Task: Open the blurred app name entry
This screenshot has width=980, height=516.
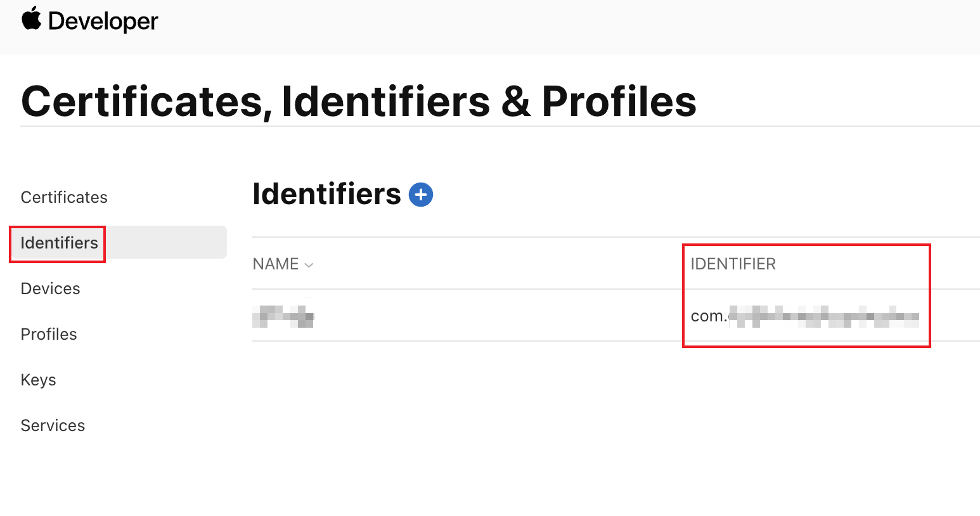Action: [x=283, y=316]
